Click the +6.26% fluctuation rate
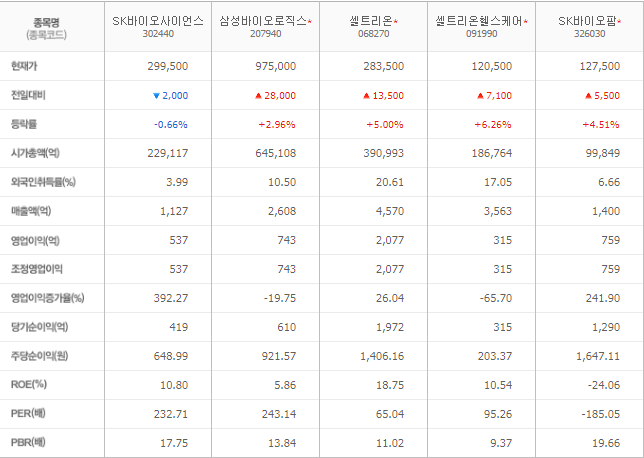The height and width of the screenshot is (458, 644). click(x=493, y=124)
